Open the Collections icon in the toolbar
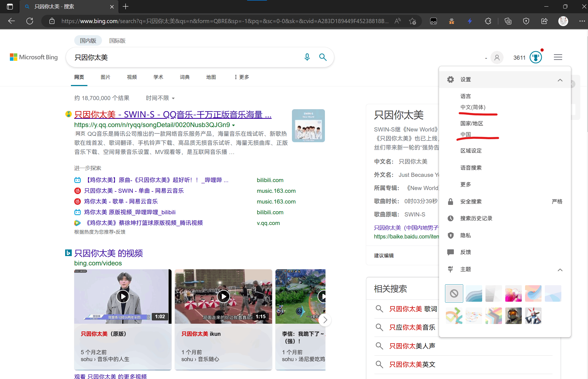The width and height of the screenshot is (588, 379). tap(508, 21)
